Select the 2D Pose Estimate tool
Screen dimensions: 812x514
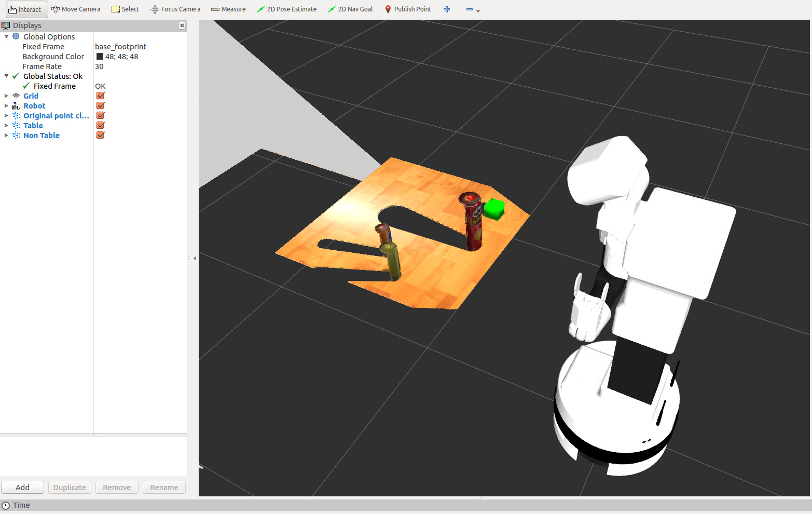tap(286, 9)
